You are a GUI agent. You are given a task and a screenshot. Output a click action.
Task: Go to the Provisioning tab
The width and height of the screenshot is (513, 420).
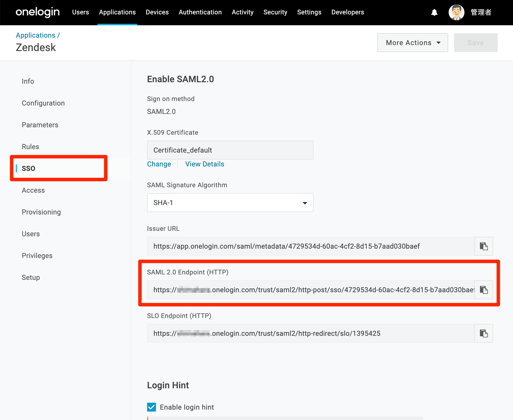[41, 212]
